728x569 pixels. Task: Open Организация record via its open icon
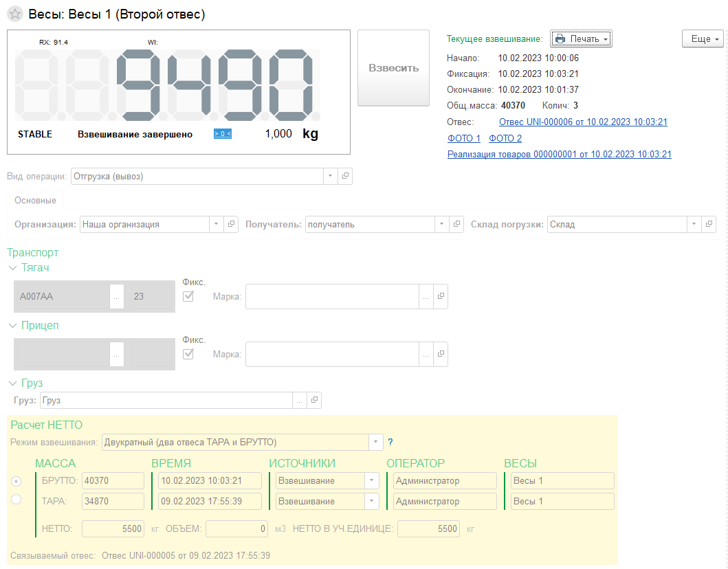tap(231, 224)
